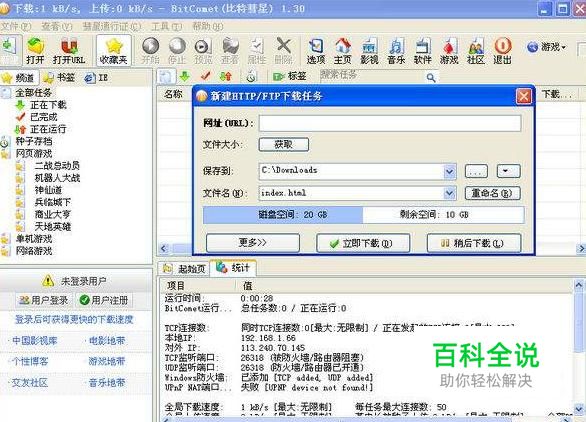
Task: Click the search magnifier icon
Action: tap(431, 77)
